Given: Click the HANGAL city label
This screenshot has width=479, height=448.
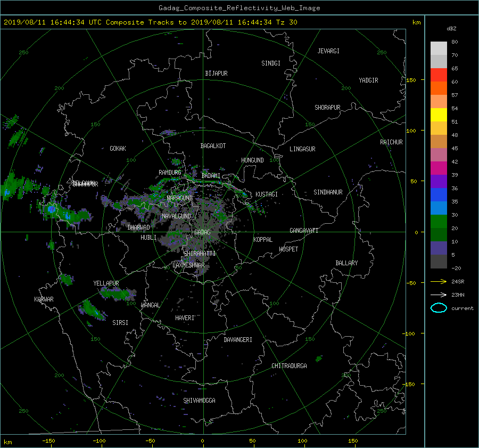Looking at the screenshot, I should (150, 305).
